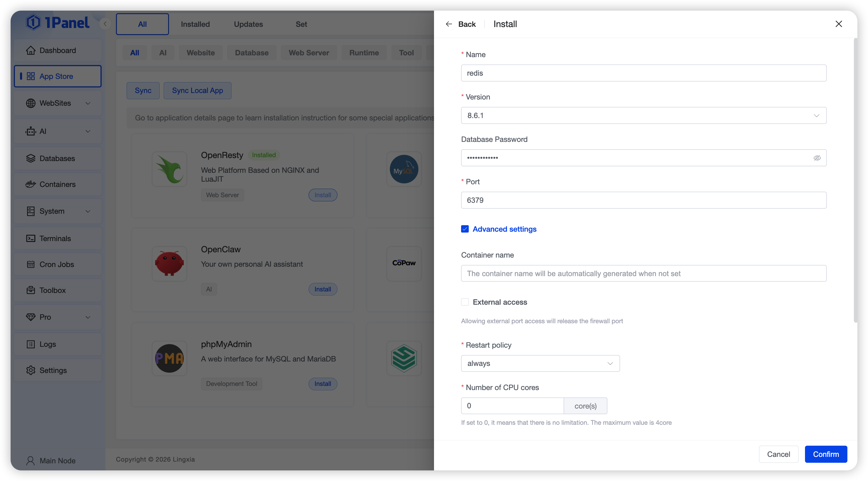This screenshot has height=481, width=868.
Task: Switch to the Installed tab
Action: [195, 24]
